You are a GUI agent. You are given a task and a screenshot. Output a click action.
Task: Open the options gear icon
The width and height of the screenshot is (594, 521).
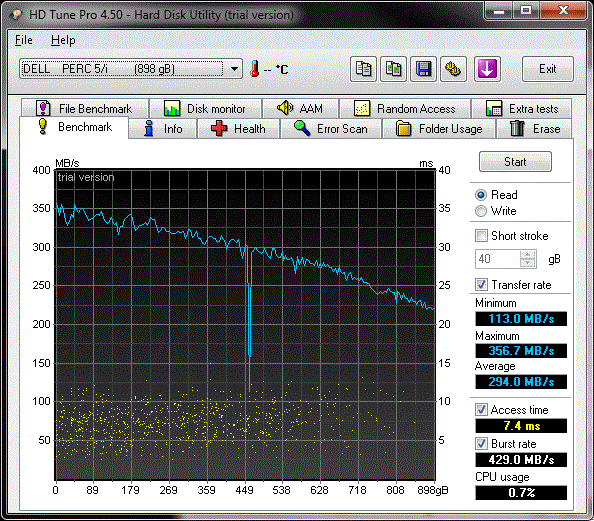point(453,69)
